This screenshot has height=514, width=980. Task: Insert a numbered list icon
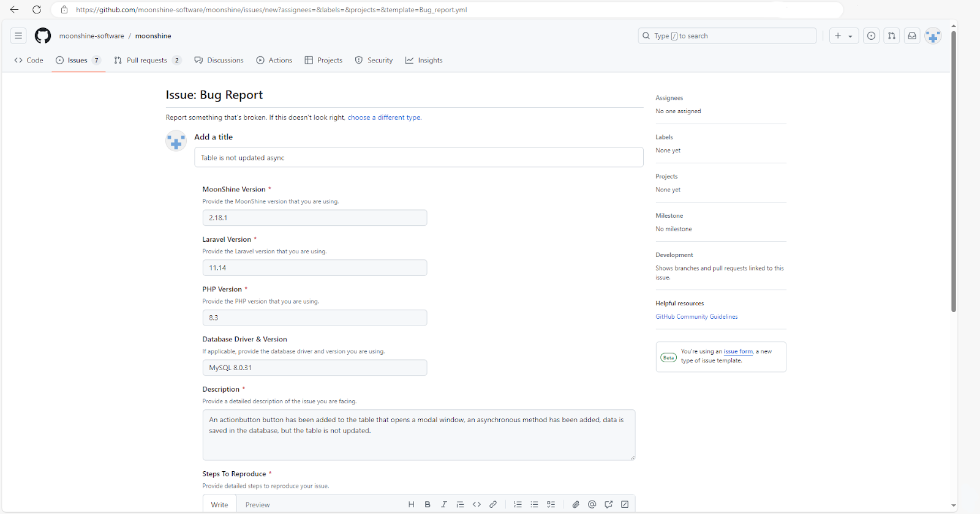[x=518, y=504]
